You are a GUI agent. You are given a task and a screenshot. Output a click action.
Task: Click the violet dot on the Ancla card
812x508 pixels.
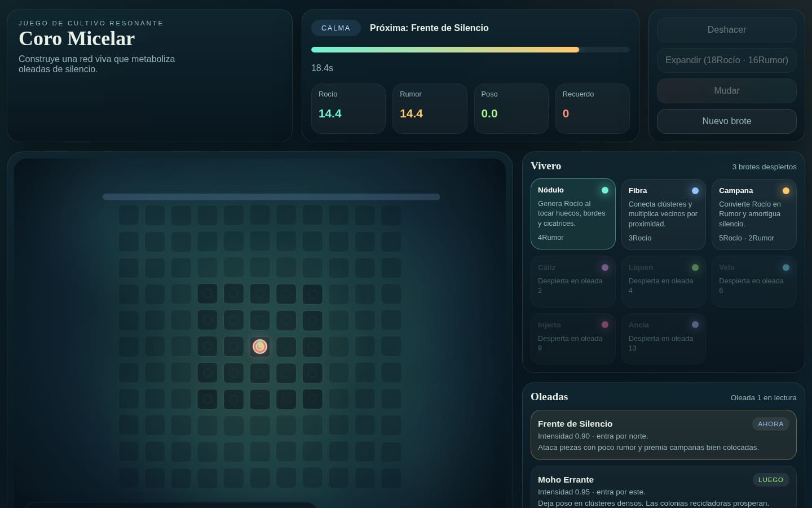pos(695,325)
